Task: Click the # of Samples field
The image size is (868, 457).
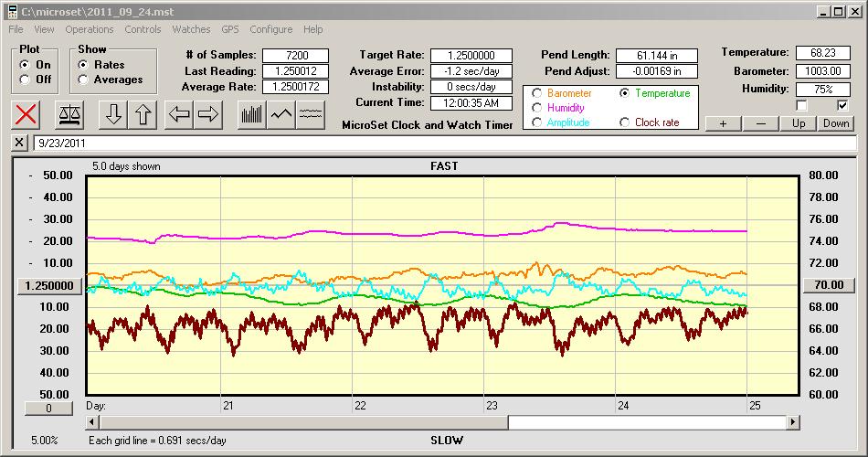Action: pyautogui.click(x=296, y=56)
